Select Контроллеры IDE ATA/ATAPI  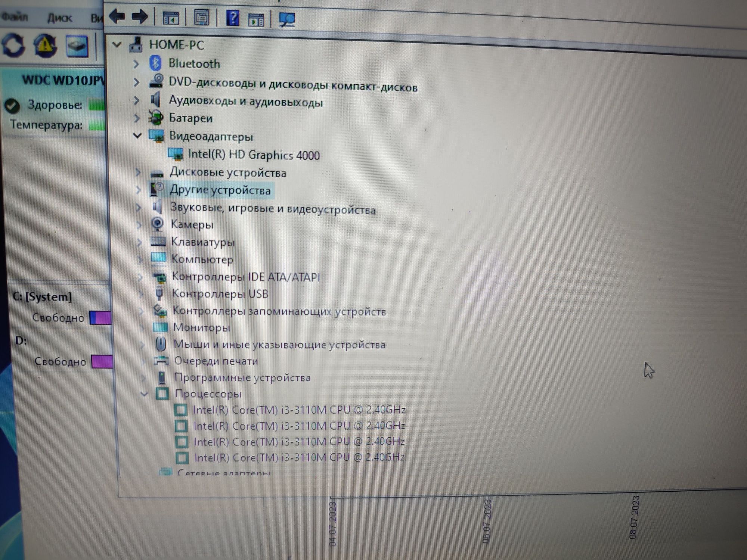coord(246,277)
